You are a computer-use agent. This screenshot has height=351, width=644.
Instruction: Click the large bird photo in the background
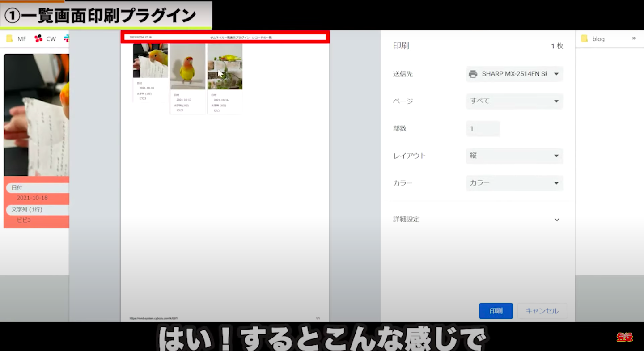(x=37, y=115)
